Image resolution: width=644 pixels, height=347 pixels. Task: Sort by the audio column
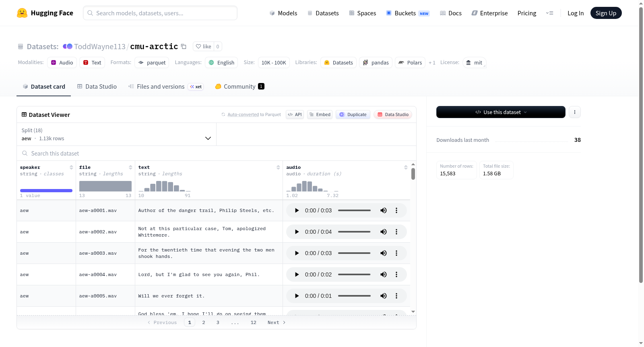pos(406,167)
